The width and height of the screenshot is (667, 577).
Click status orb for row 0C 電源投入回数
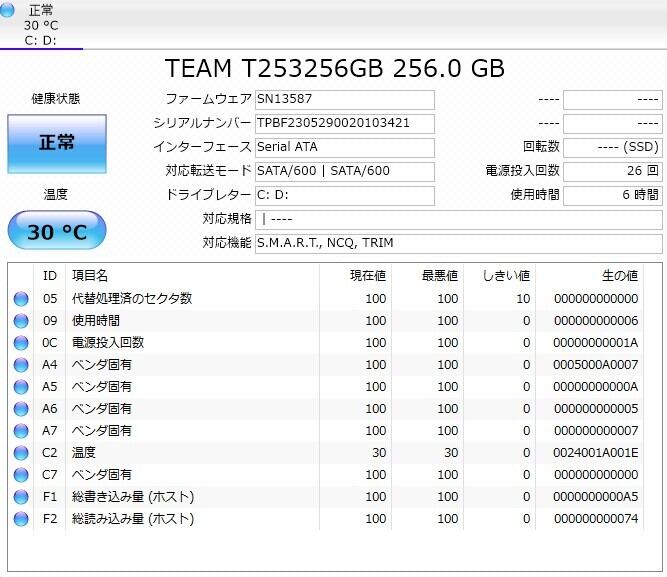pos(21,343)
